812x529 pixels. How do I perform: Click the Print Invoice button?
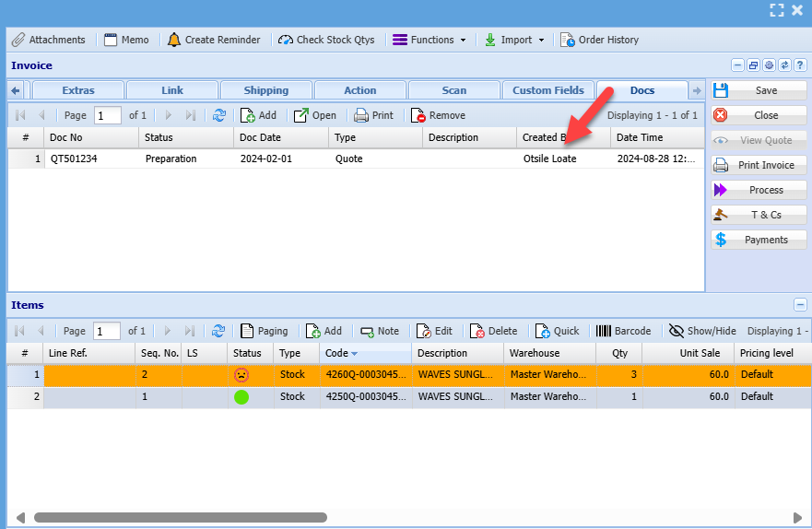759,165
